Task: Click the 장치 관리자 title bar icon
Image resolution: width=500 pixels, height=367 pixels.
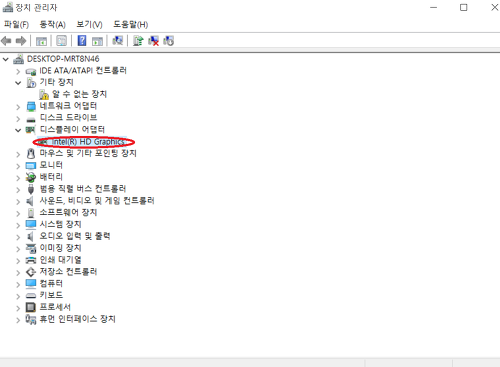Action: 8,7
